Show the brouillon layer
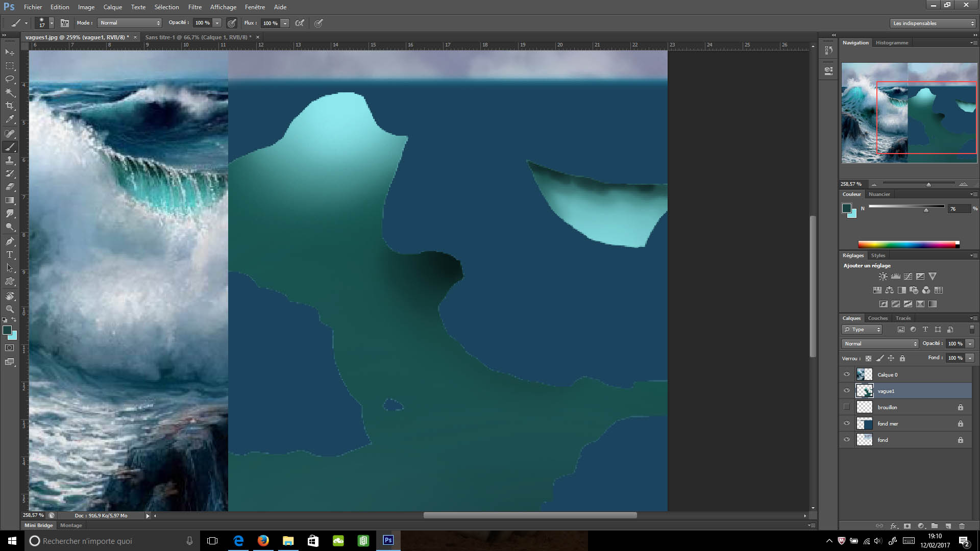Viewport: 980px width, 551px height. (847, 407)
